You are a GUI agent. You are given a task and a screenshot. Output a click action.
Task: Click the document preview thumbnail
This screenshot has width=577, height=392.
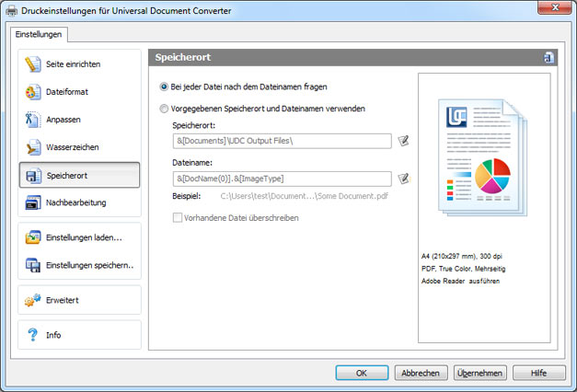(482, 157)
